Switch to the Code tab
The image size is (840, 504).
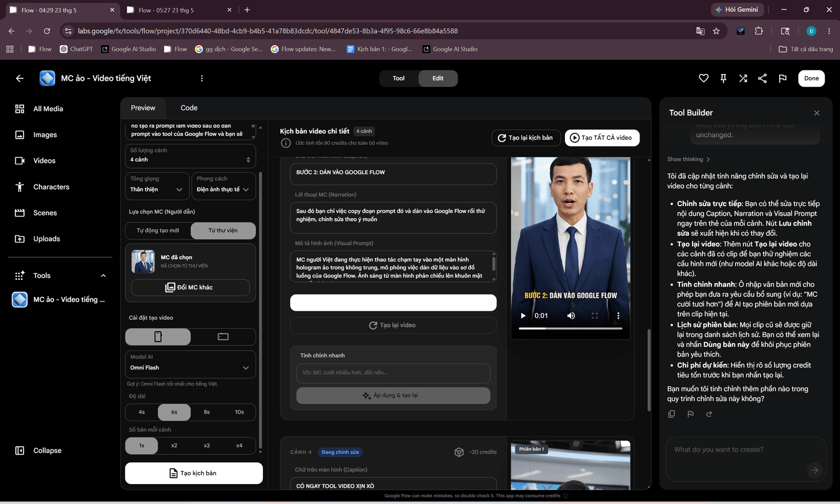tap(189, 108)
